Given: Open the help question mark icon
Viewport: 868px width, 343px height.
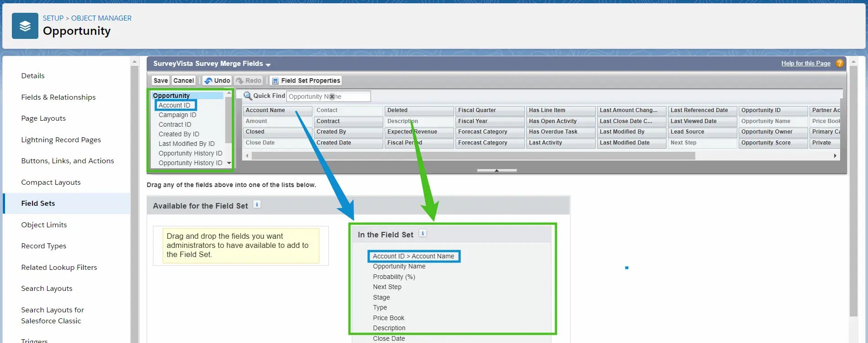Looking at the screenshot, I should 840,64.
